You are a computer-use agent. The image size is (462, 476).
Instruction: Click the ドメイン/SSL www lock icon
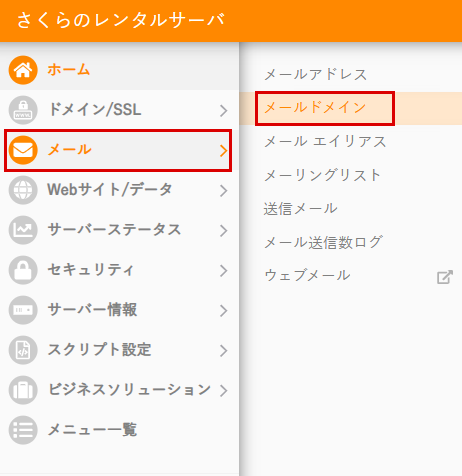point(23,110)
